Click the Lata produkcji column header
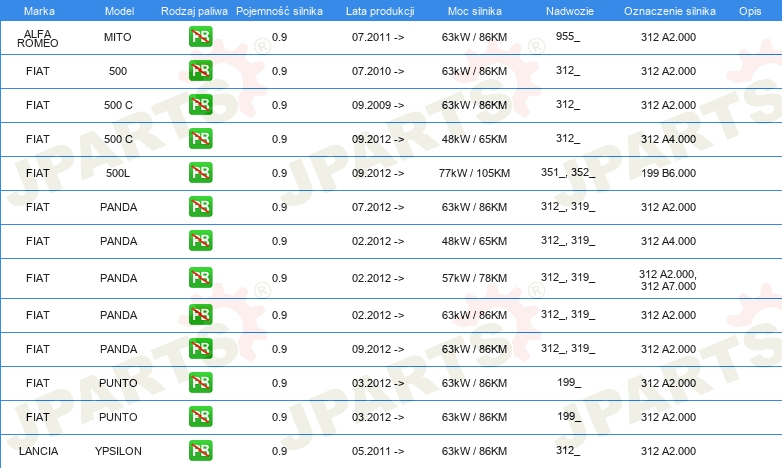Screen dimensions: 782x468 380,11
